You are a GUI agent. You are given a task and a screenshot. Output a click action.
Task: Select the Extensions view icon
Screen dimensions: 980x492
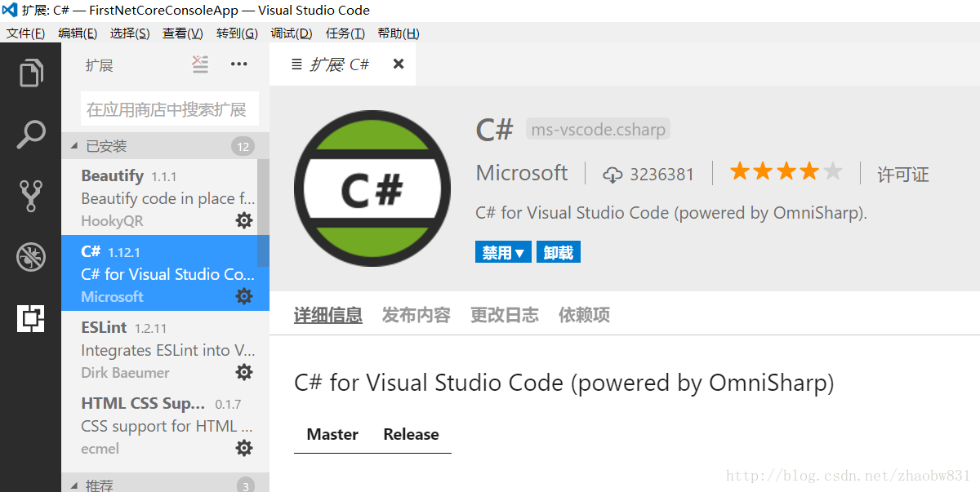pyautogui.click(x=30, y=318)
